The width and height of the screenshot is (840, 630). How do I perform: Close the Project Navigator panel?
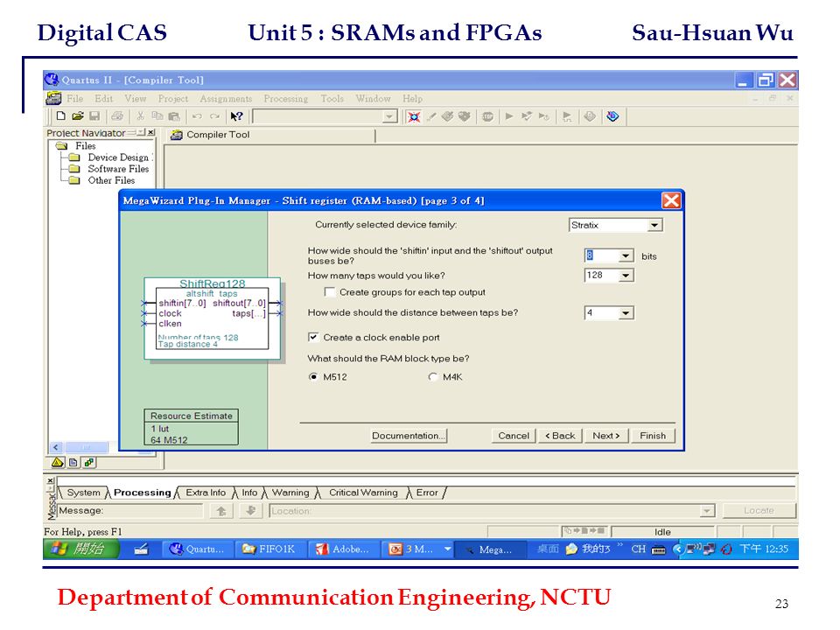pyautogui.click(x=151, y=132)
